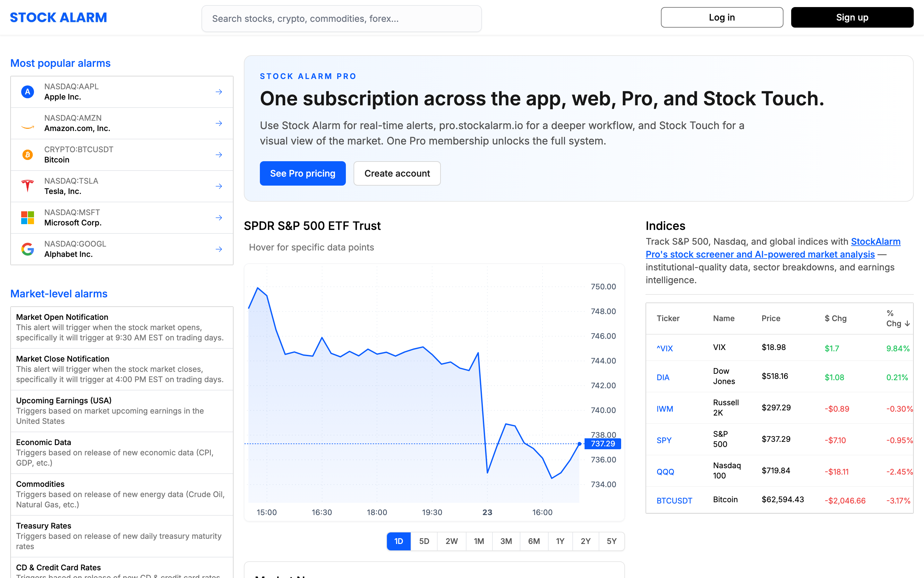924x578 pixels.
Task: Click the Sign up button
Action: pyautogui.click(x=852, y=18)
